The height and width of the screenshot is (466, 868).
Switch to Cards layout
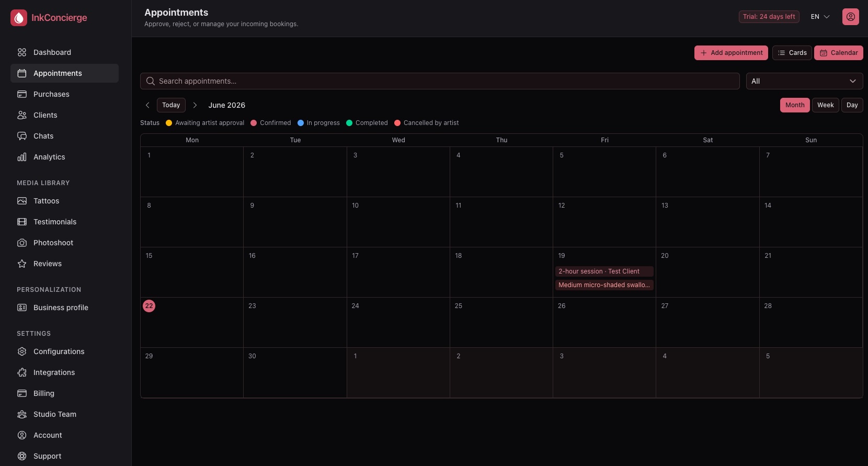pos(792,53)
